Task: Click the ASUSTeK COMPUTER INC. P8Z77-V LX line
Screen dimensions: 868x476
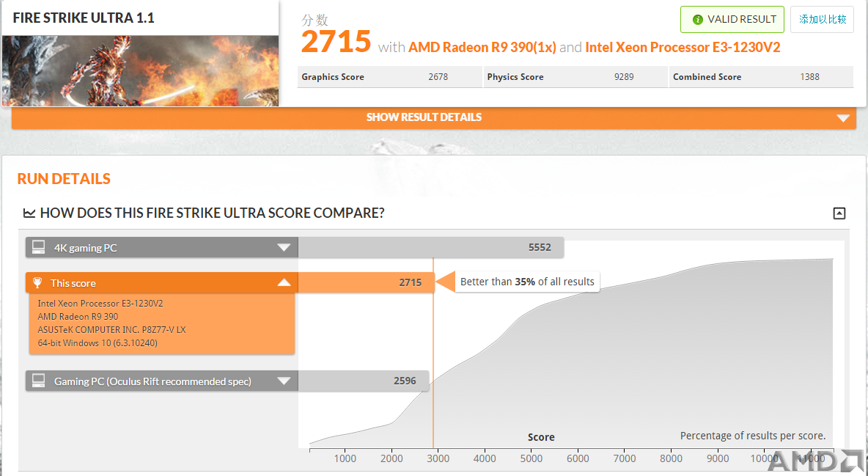Action: (112, 330)
